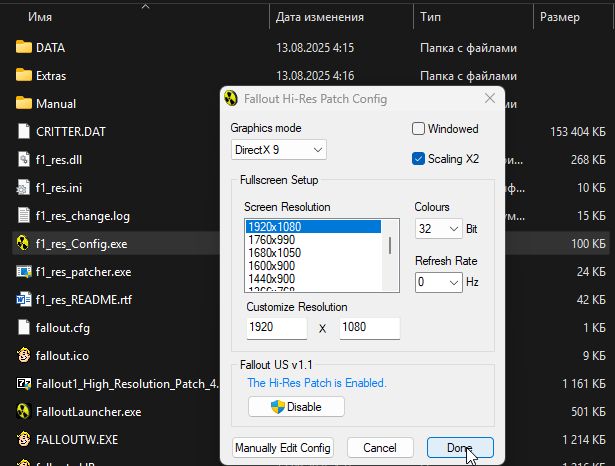Select the f1_res_README.rtf document icon
The height and width of the screenshot is (466, 615).
coord(25,299)
